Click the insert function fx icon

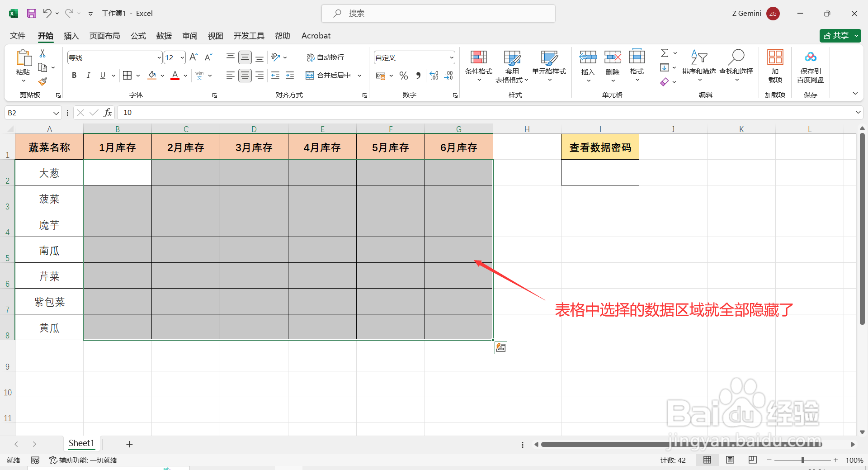point(108,113)
